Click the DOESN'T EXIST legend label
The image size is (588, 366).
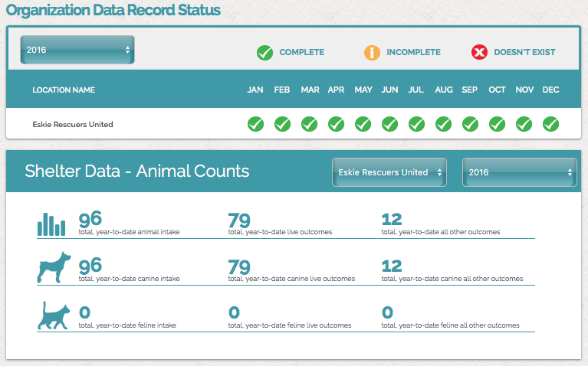[524, 52]
